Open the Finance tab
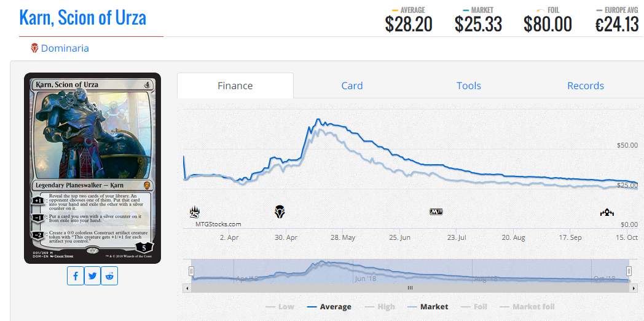Screen dimensions: 644x321 tap(235, 85)
